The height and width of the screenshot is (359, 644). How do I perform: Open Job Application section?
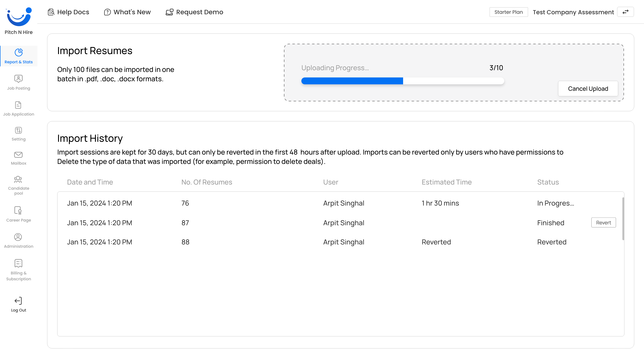pyautogui.click(x=19, y=108)
